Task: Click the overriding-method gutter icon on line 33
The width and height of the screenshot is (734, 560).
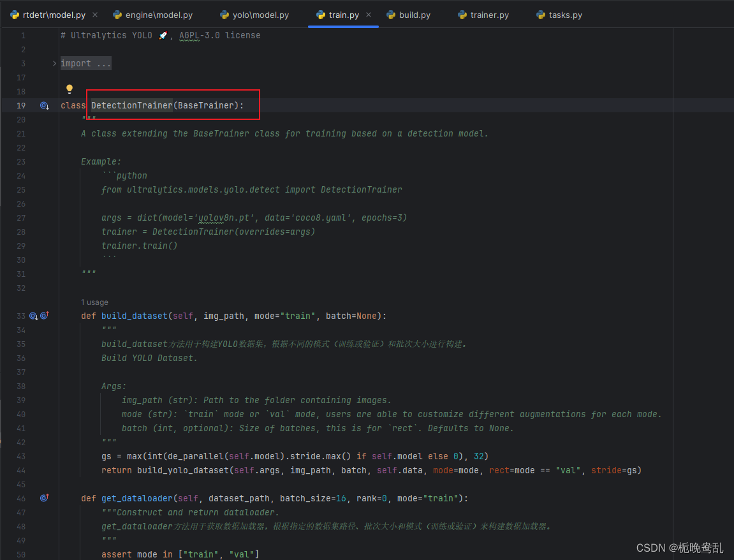Action: click(x=45, y=316)
